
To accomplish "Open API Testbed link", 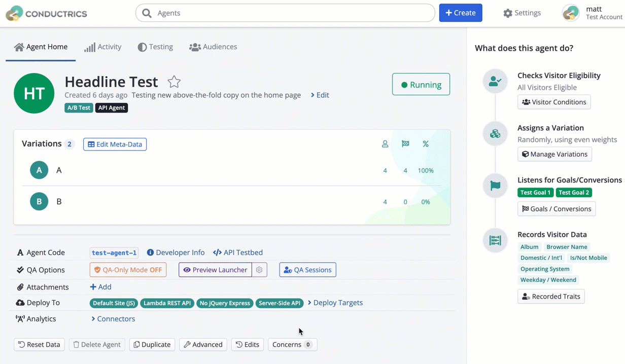I will pos(238,252).
